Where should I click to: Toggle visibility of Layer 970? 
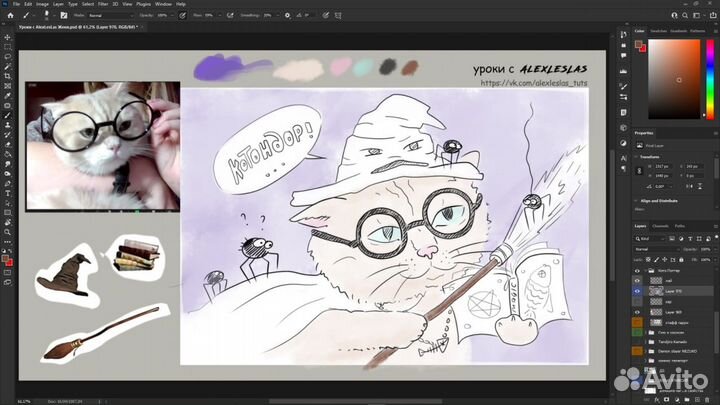(637, 291)
